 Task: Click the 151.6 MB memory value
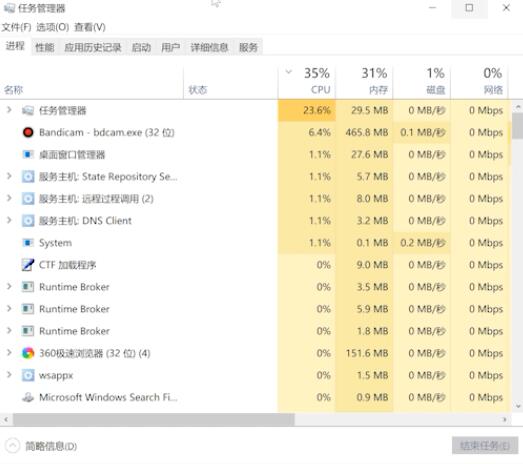[x=367, y=353]
